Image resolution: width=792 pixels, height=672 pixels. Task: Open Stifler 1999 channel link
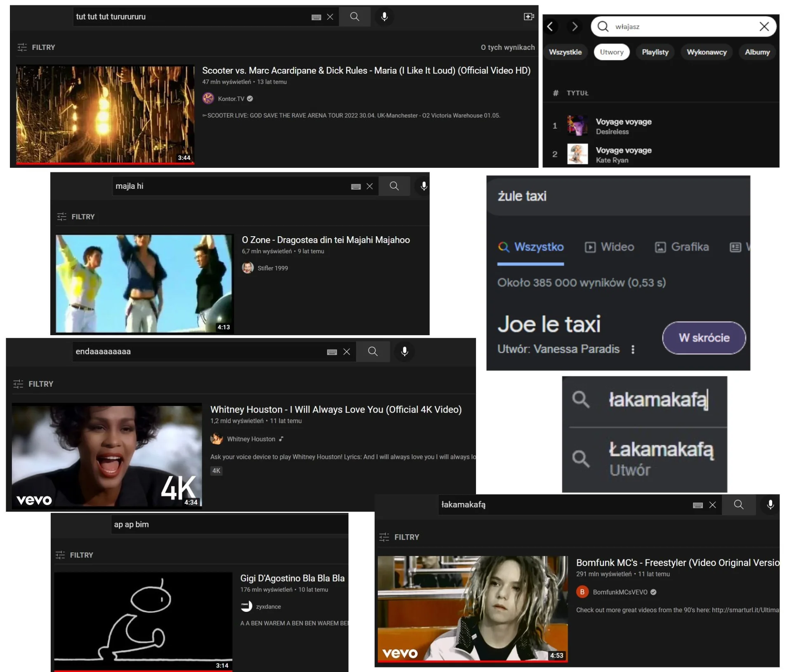[x=273, y=268]
